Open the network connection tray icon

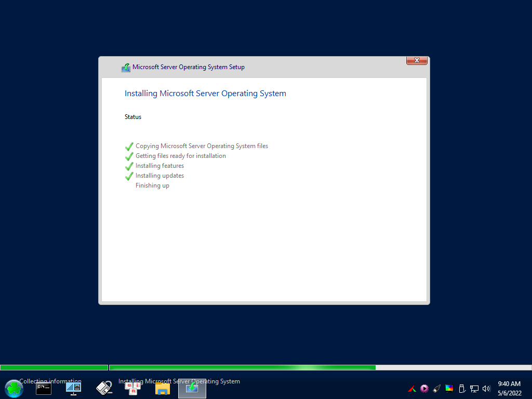coord(474,389)
